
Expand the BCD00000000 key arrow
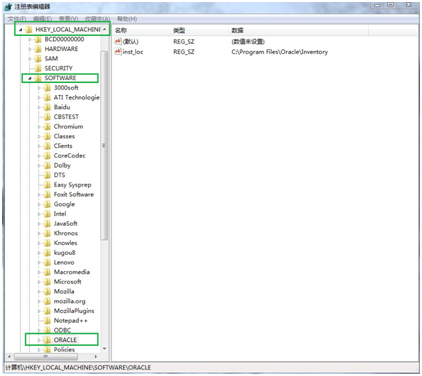click(x=30, y=39)
